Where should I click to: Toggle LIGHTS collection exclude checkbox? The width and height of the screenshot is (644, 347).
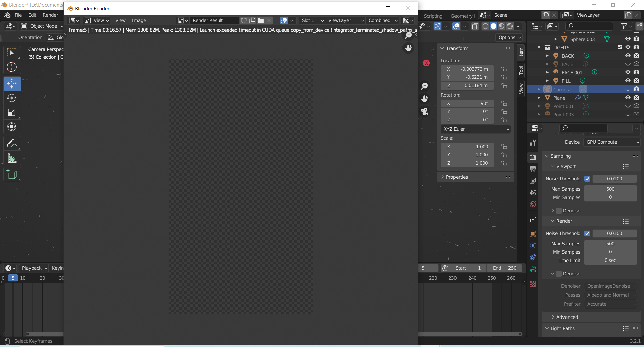(620, 47)
